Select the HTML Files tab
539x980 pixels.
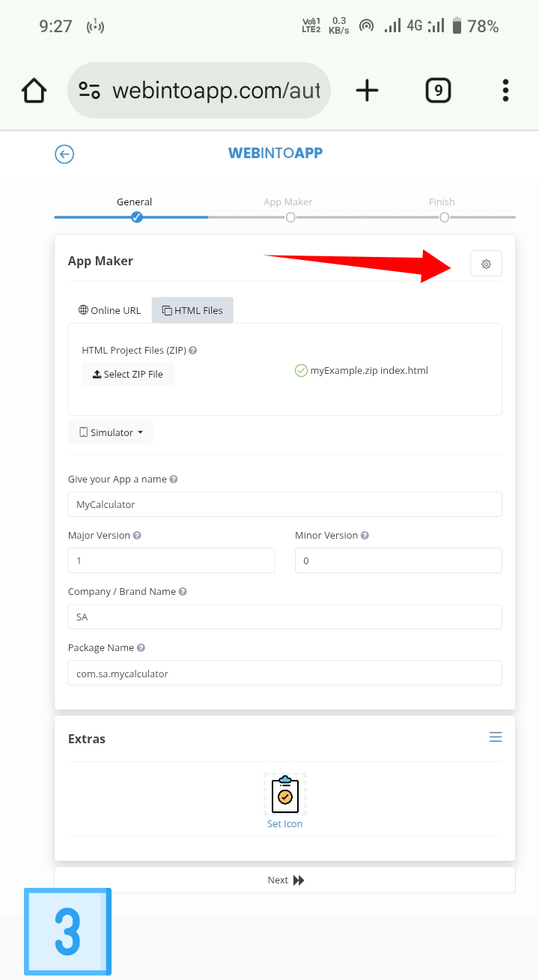click(192, 310)
